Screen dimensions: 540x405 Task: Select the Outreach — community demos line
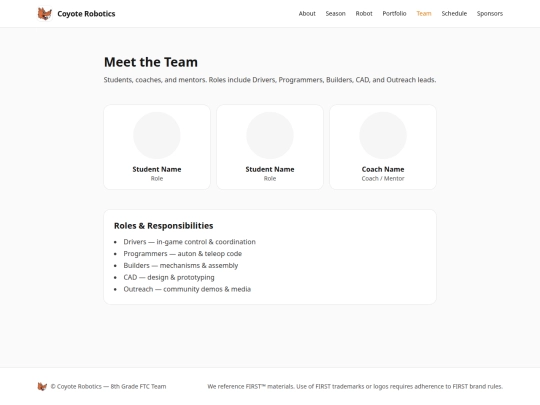(x=187, y=289)
